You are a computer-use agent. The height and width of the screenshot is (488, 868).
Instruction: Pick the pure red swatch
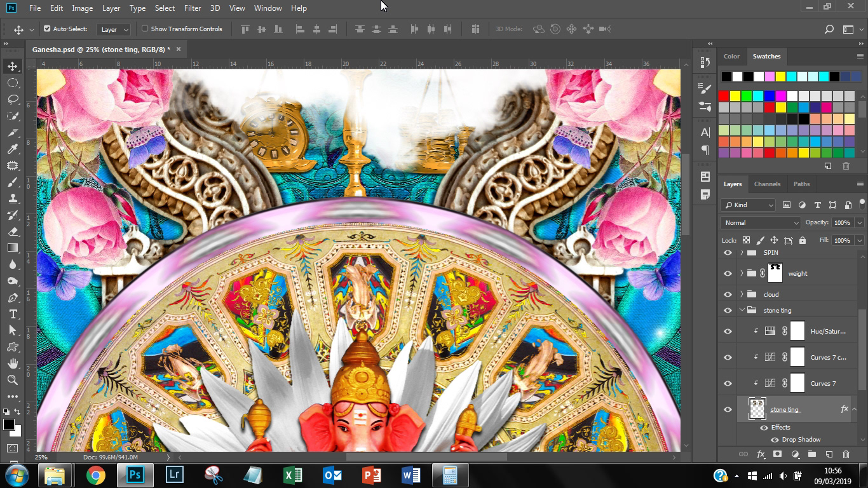pyautogui.click(x=724, y=96)
